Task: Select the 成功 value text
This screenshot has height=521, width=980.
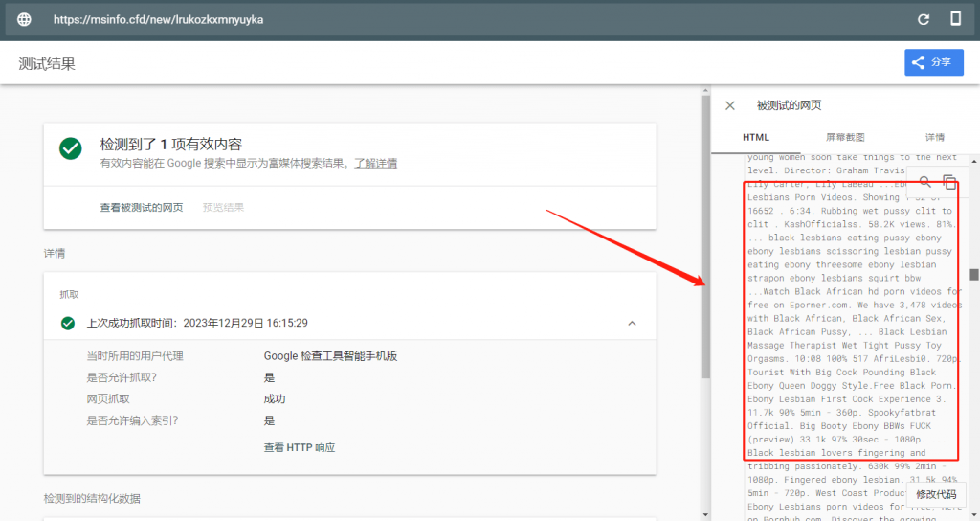Action: coord(275,398)
